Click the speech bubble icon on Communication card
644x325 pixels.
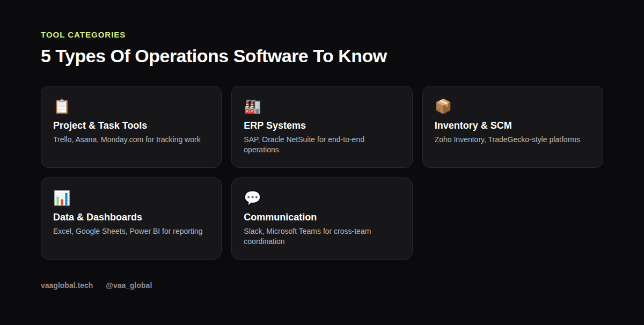pyautogui.click(x=252, y=198)
